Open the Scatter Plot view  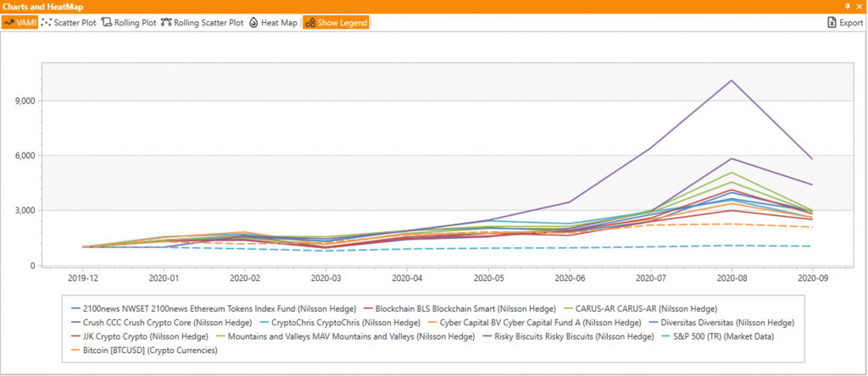(x=70, y=23)
